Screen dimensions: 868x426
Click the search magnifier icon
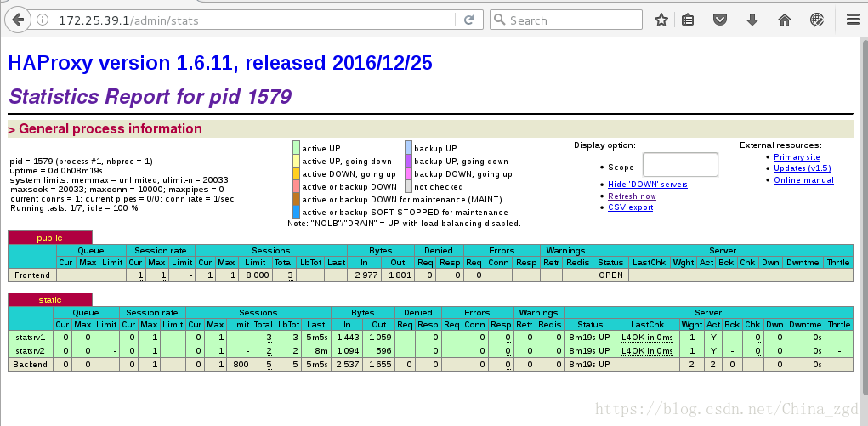click(x=499, y=20)
